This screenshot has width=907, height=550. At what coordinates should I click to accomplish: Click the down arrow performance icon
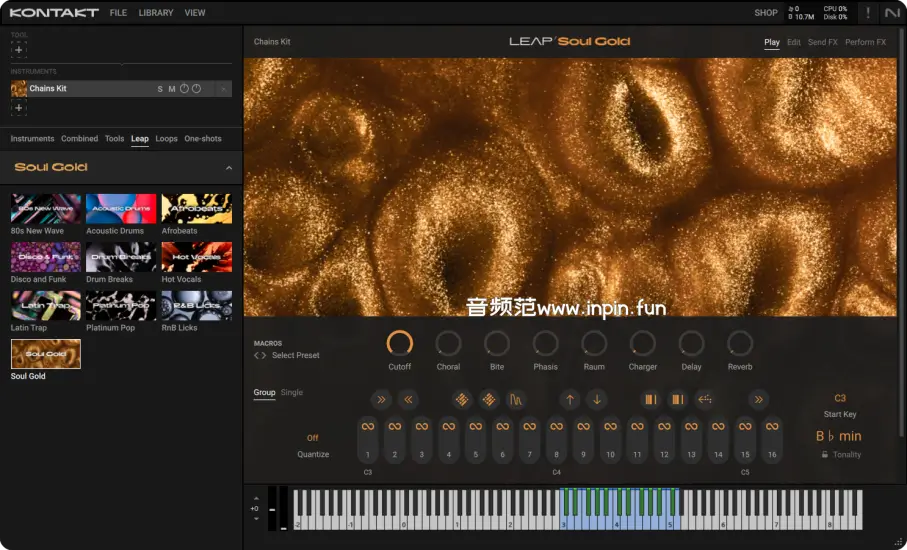pyautogui.click(x=597, y=400)
